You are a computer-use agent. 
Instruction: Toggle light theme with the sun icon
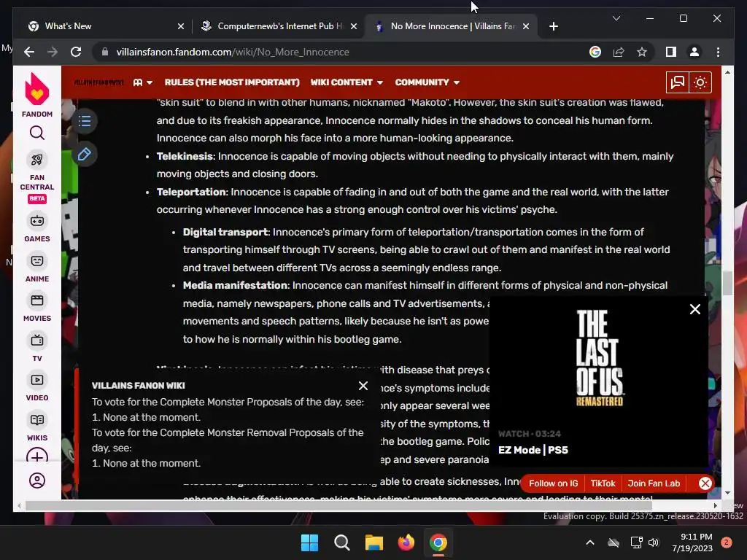click(x=700, y=82)
